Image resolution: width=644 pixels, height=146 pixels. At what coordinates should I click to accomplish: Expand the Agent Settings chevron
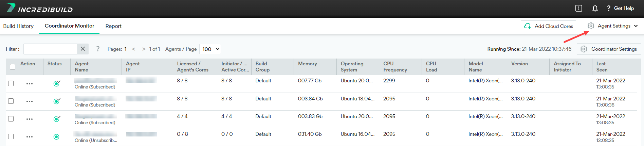point(636,26)
